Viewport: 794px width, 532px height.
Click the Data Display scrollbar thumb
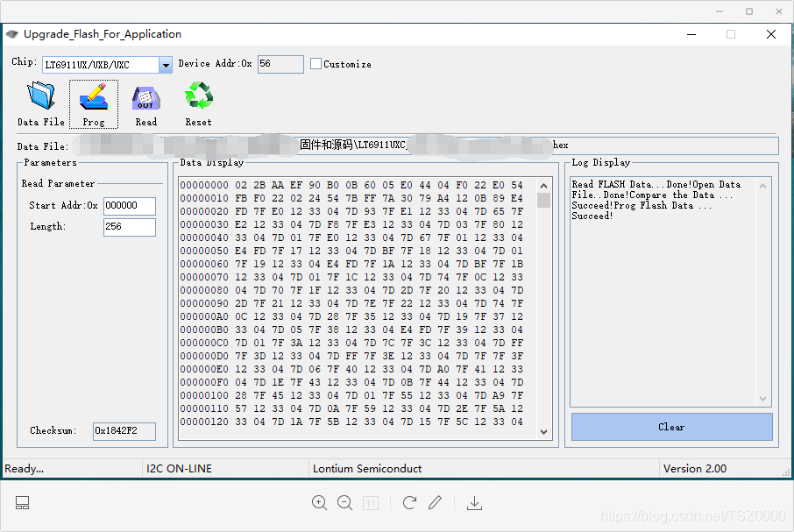[544, 201]
